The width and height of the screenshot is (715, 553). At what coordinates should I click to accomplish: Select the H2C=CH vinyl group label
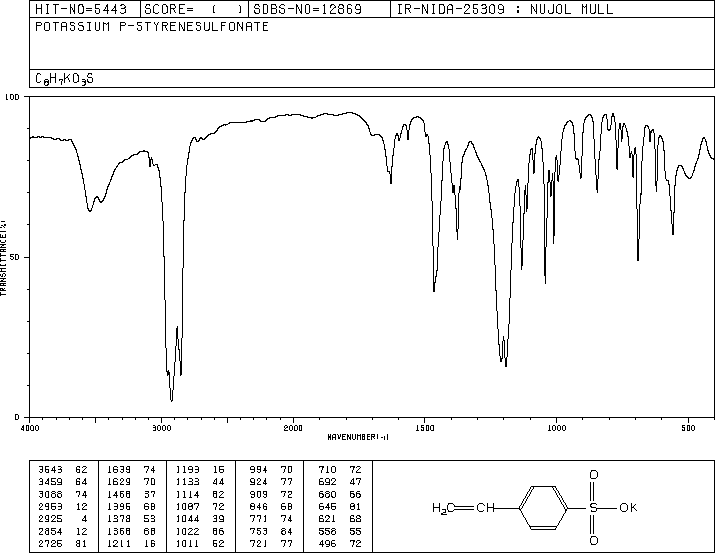(x=464, y=508)
